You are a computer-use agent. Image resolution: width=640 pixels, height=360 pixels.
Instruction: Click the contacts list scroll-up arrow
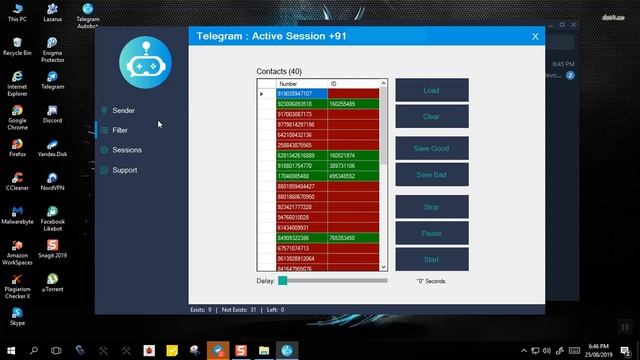[x=383, y=83]
